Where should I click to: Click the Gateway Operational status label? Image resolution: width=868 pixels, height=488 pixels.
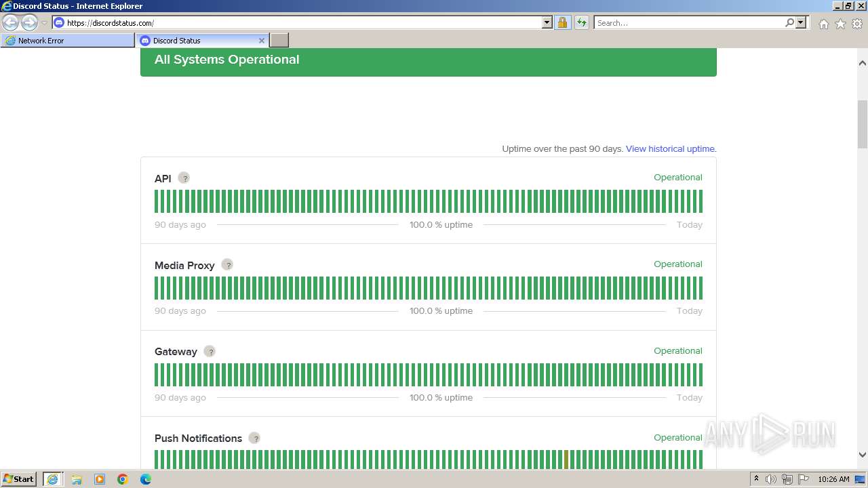click(678, 351)
